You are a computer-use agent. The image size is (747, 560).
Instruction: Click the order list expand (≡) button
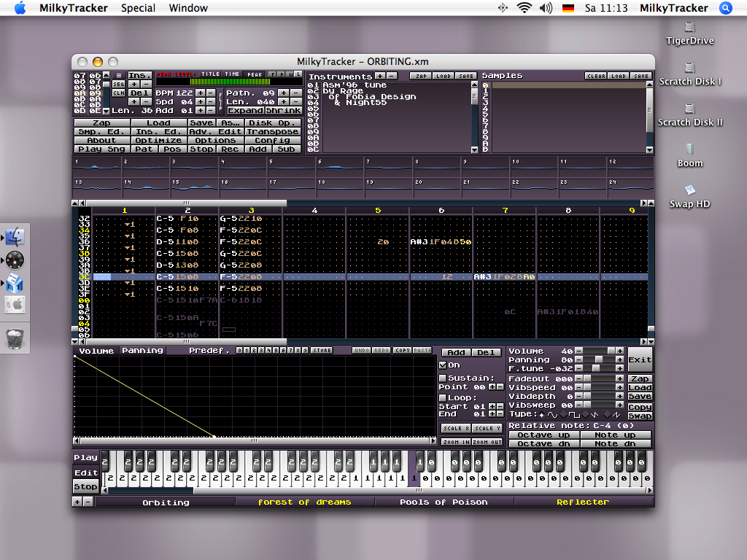pyautogui.click(x=119, y=75)
